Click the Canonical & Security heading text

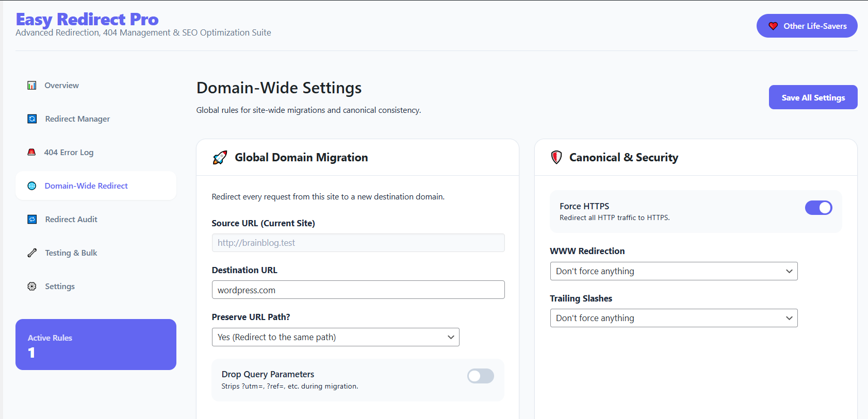624,158
